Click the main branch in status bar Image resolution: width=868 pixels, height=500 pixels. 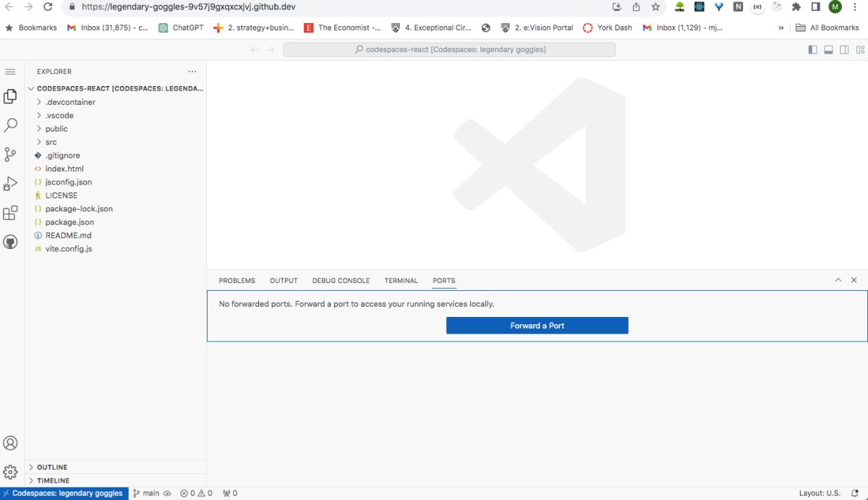(146, 493)
